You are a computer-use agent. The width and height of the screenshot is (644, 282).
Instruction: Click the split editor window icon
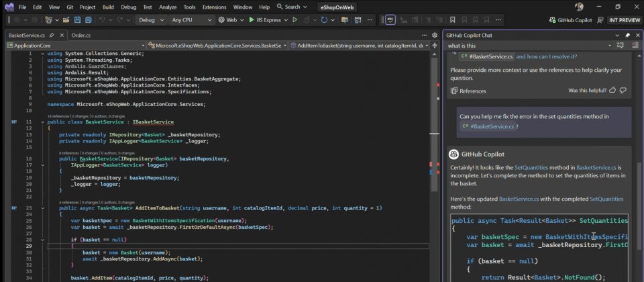tap(435, 46)
